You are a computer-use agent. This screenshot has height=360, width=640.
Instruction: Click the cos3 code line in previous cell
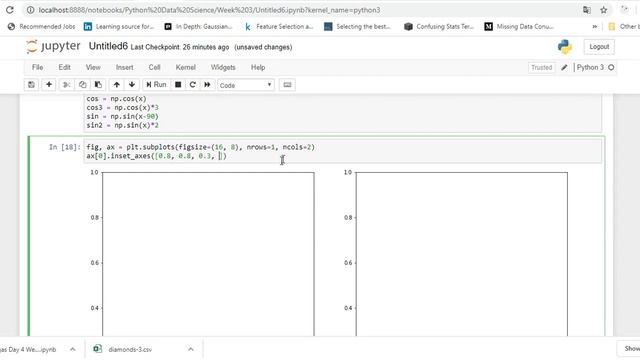[122, 107]
